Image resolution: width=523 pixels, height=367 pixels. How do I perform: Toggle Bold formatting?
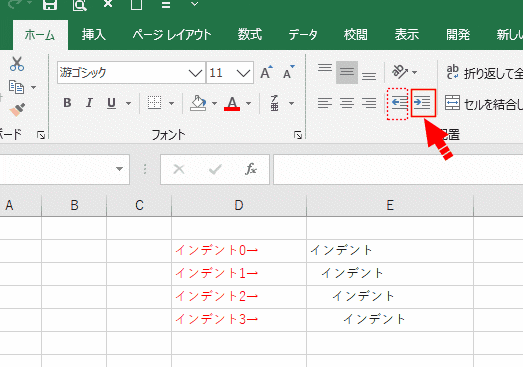point(67,103)
